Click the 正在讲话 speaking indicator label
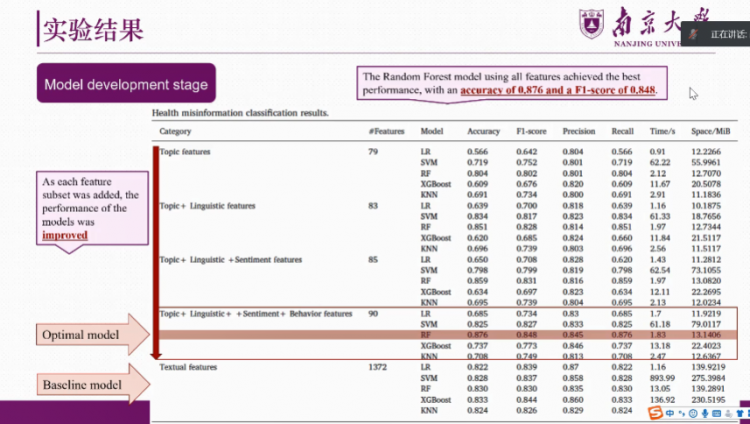Viewport: 750px width, 424px height. click(x=728, y=34)
